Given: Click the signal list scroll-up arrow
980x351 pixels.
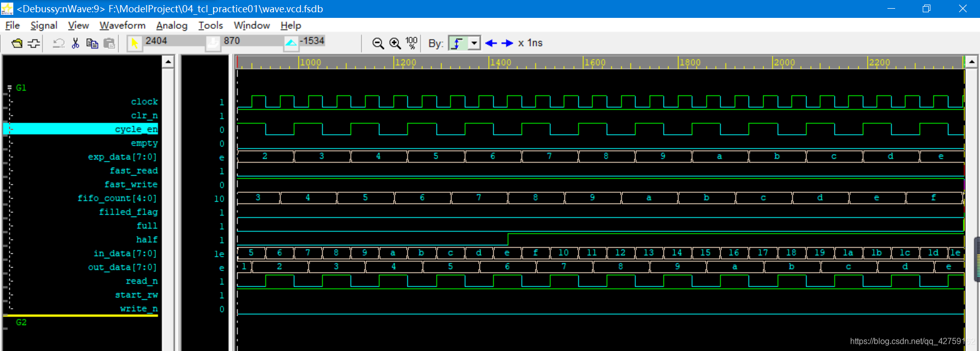Looking at the screenshot, I should coord(168,62).
